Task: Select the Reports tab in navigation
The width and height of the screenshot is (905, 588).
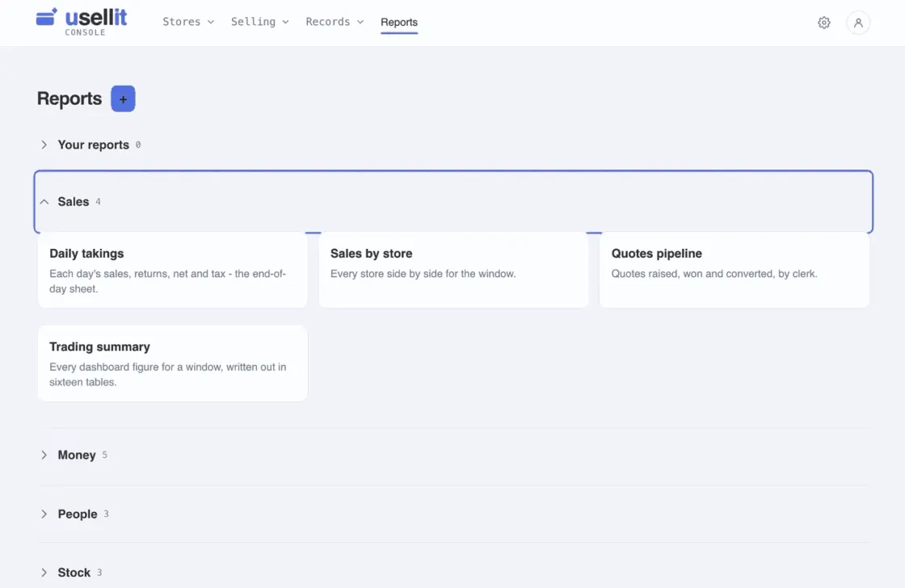Action: tap(399, 22)
